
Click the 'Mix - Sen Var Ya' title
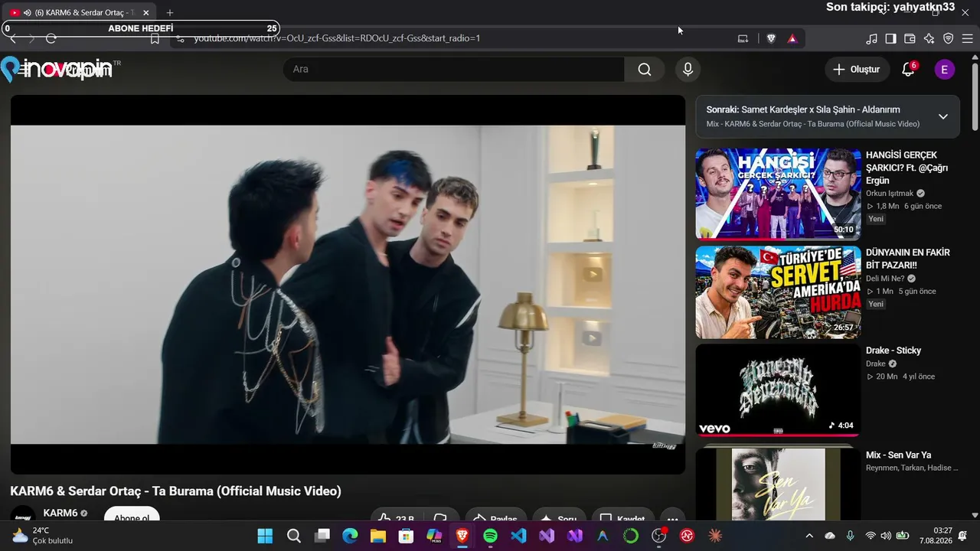[898, 455]
